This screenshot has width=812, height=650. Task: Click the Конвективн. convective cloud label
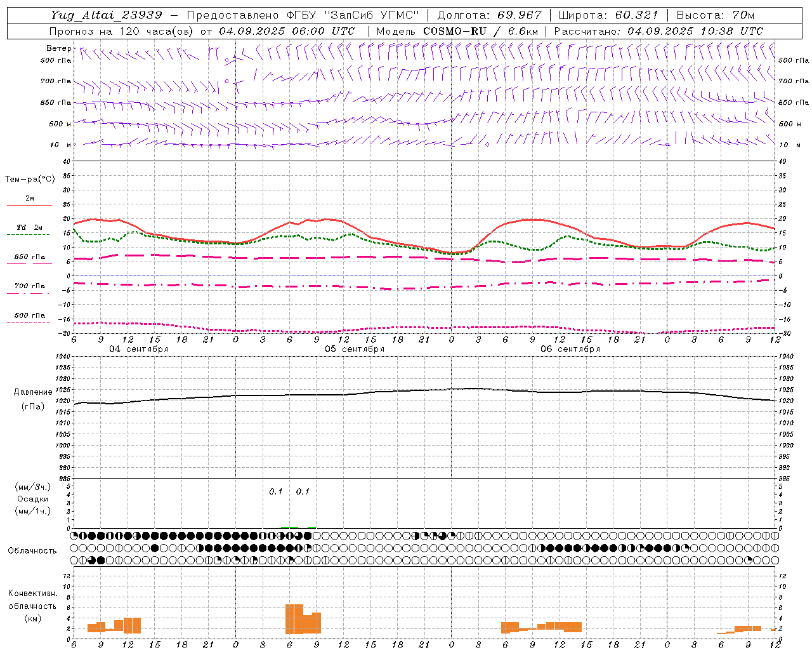pos(32,594)
